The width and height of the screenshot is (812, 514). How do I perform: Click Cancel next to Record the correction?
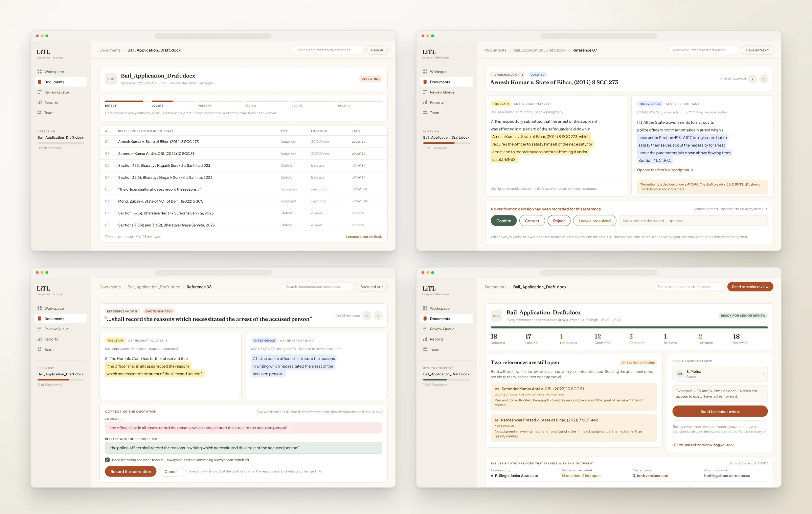pos(171,471)
